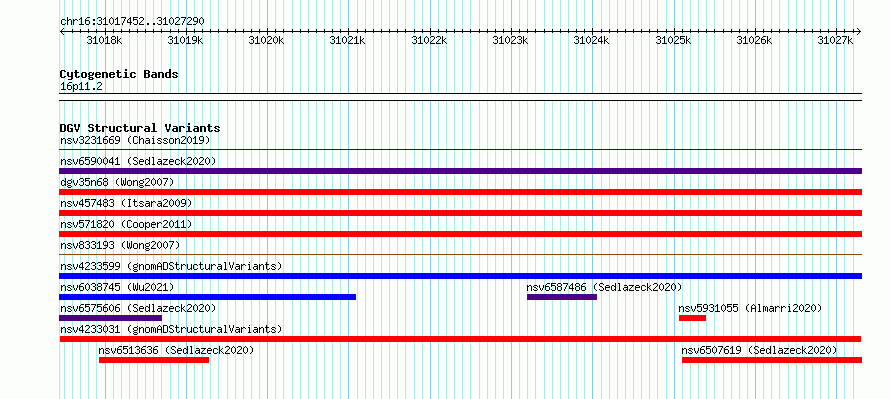Select the short nsv5931055 red bar
890x399 pixels.
click(x=692, y=318)
